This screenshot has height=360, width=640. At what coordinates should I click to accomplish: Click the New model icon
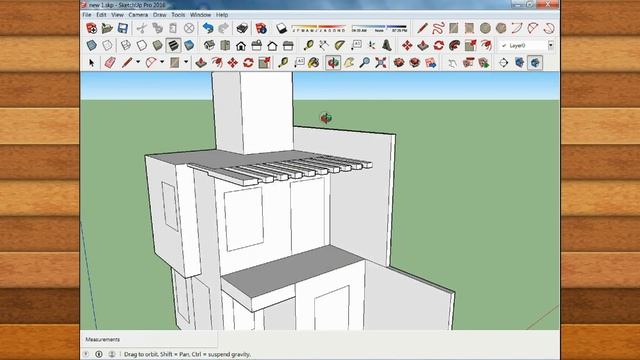click(x=91, y=28)
